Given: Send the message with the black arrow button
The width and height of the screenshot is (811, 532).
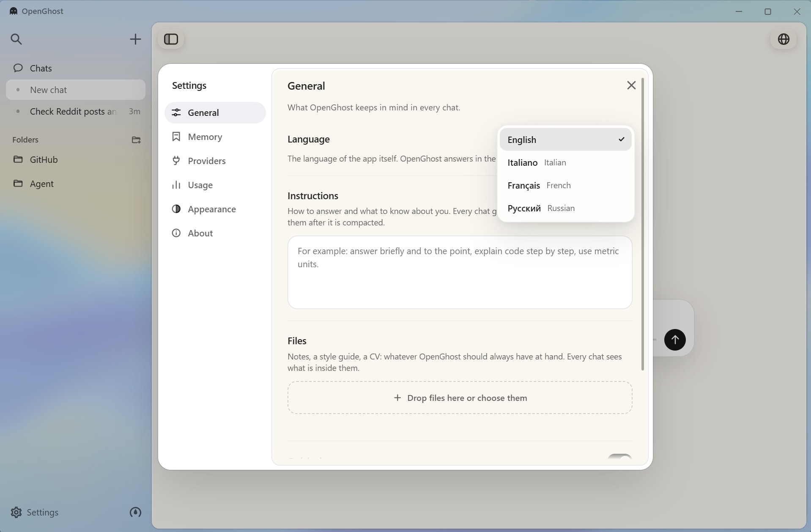Looking at the screenshot, I should click(675, 340).
